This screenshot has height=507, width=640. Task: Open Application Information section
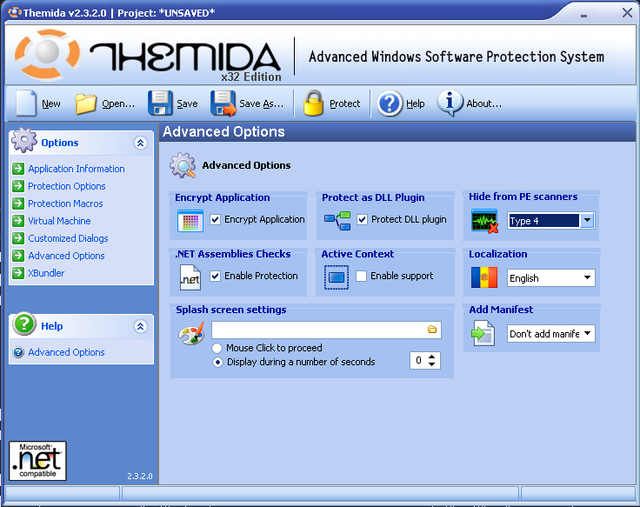(76, 169)
